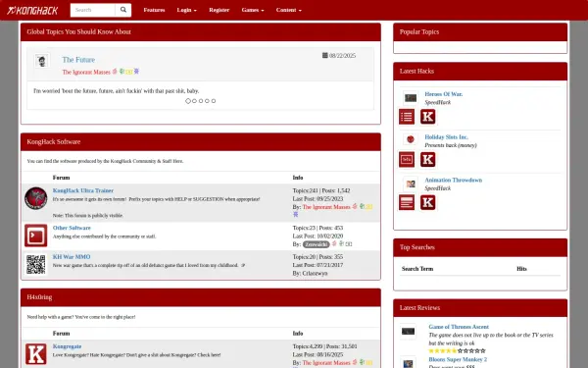Click the Hits column header
Screen dimensions: 588x368
point(521,269)
